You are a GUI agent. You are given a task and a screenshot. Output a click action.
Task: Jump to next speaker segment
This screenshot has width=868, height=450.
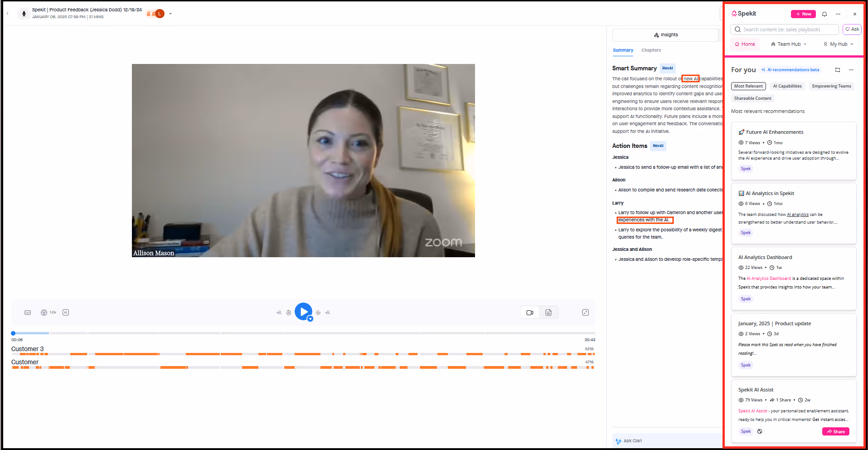pyautogui.click(x=328, y=313)
